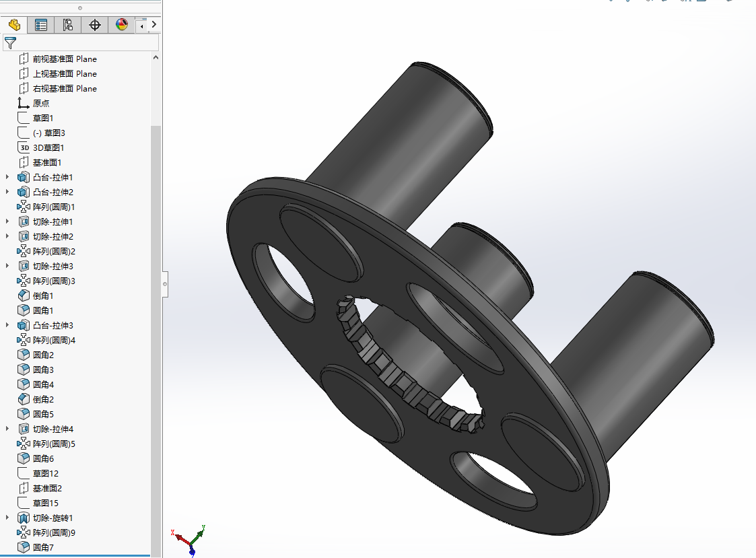This screenshot has width=756, height=558.
Task: Click the 圆角4 fillet icon
Action: tap(24, 384)
